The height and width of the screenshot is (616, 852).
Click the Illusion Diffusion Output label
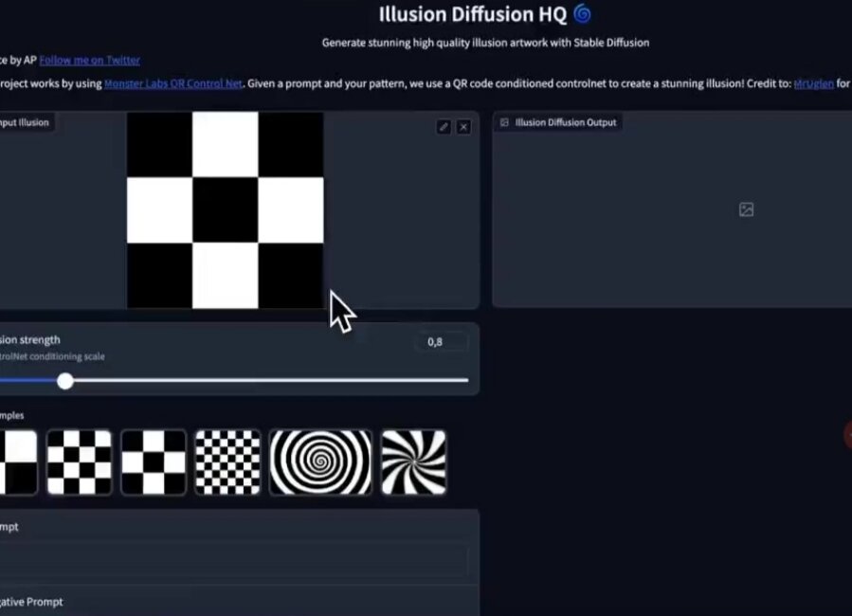point(566,123)
